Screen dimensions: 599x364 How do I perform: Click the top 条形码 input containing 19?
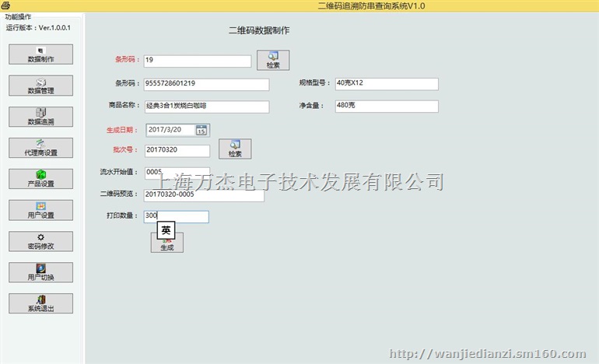point(197,61)
